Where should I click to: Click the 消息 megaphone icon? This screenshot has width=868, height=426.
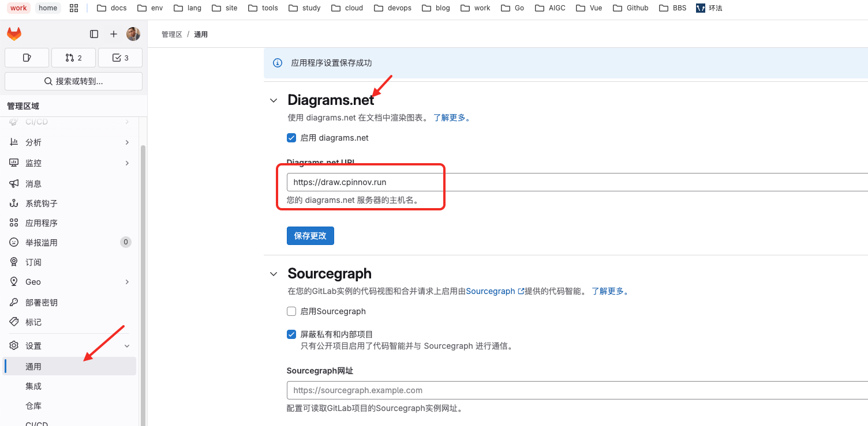[14, 184]
